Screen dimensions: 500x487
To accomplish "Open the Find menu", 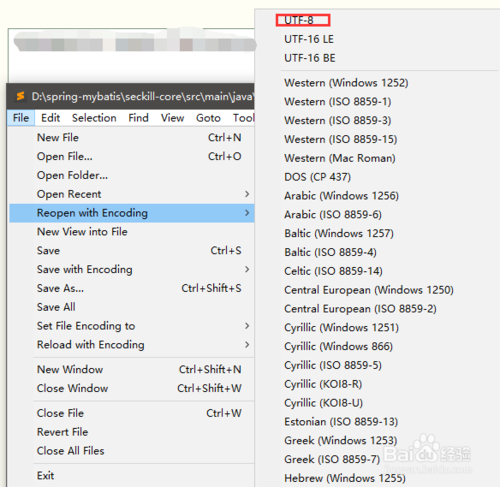I will tap(138, 118).
